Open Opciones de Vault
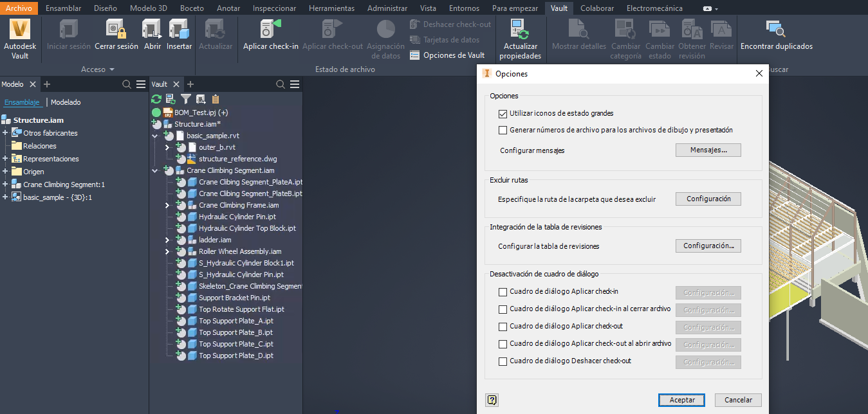 [447, 55]
